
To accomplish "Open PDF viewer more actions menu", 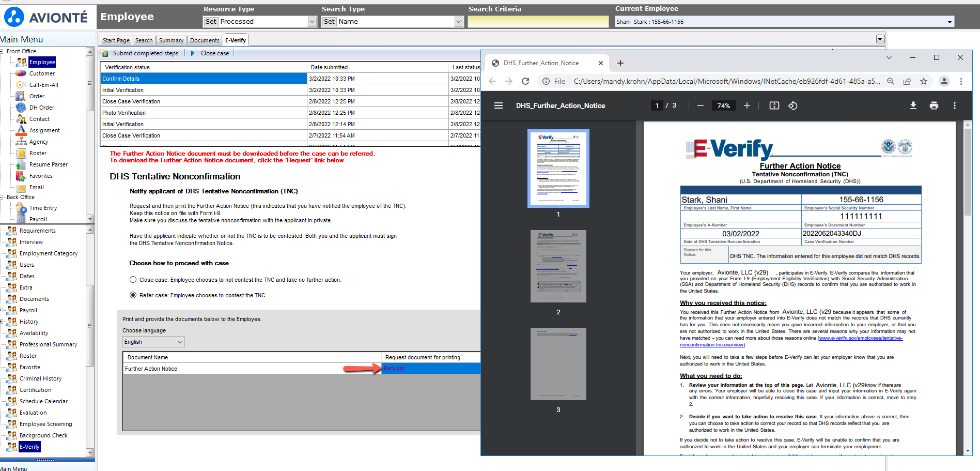I will (955, 105).
